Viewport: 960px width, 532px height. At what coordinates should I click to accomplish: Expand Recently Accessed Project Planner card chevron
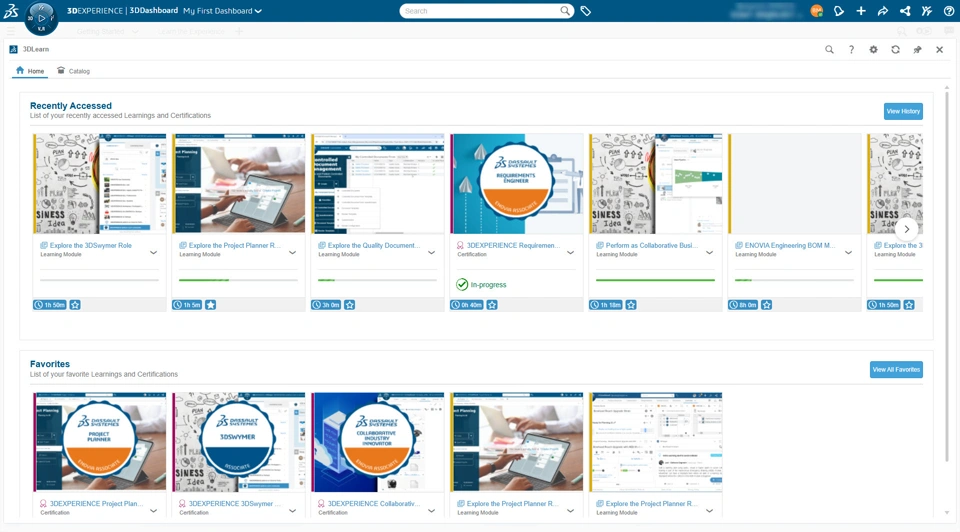click(293, 252)
